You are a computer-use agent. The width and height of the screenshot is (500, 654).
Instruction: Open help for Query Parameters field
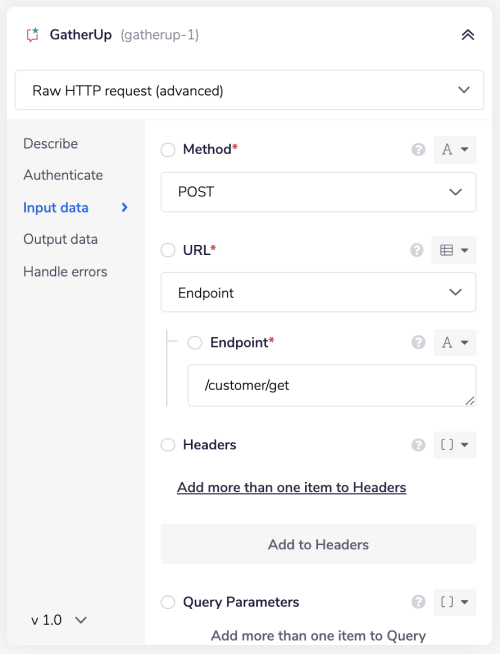pos(418,602)
